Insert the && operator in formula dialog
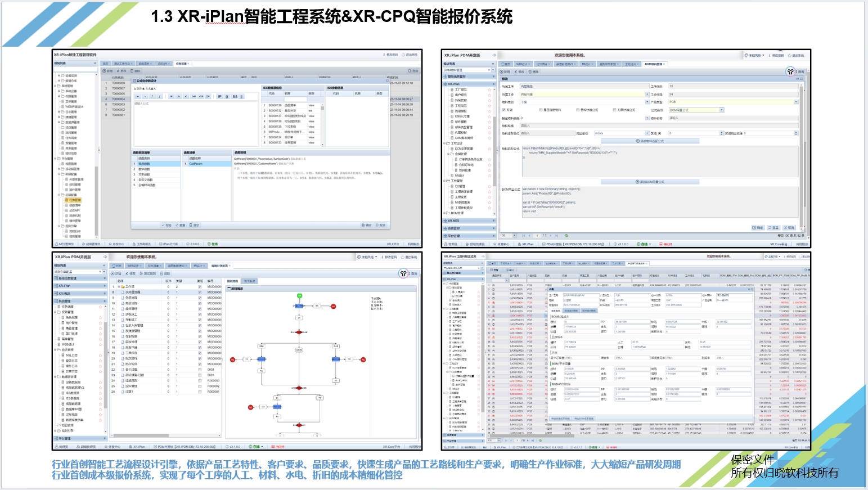 [x=235, y=96]
